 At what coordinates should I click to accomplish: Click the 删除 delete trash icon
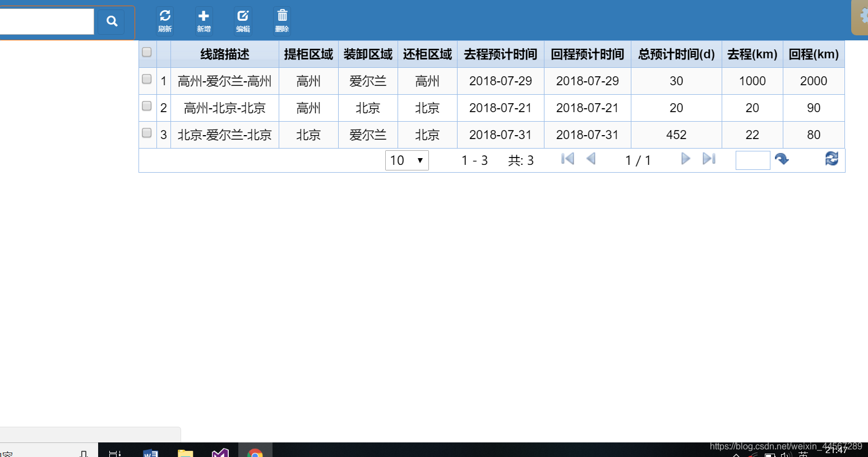282,21
